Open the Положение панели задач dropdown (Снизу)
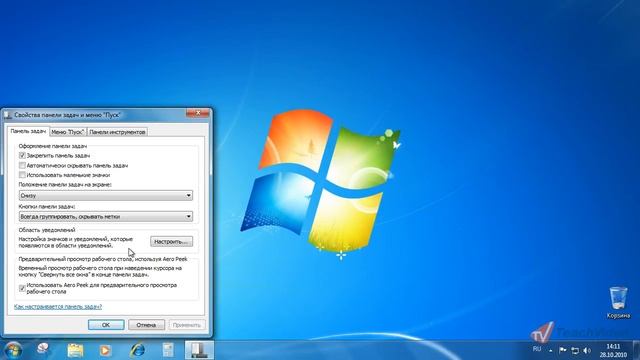Screen dimensions: 640x360 click(x=106, y=196)
